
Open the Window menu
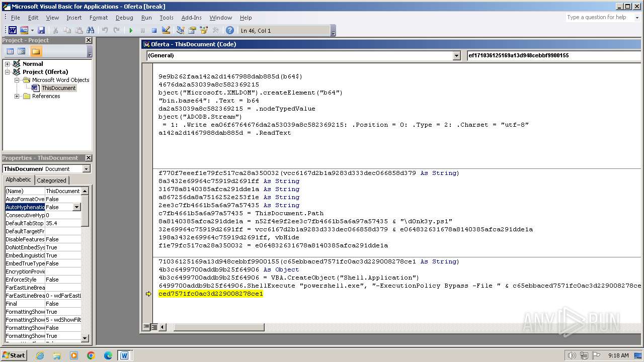(221, 18)
